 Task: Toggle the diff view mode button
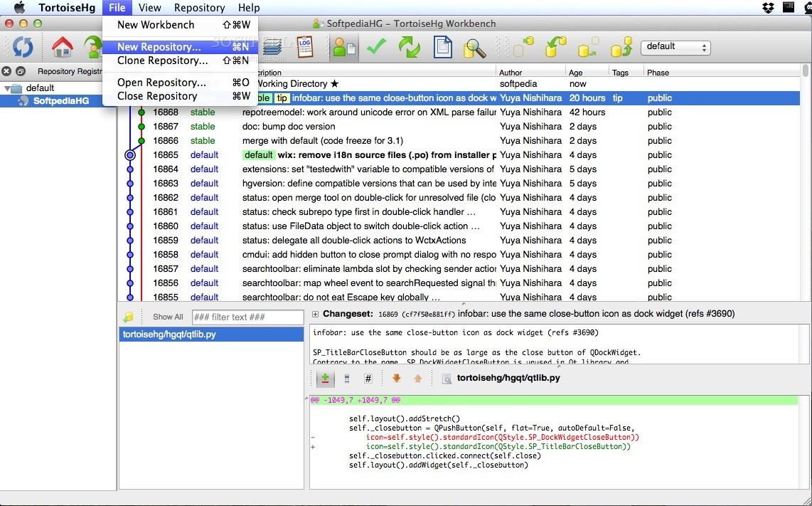[x=325, y=379]
